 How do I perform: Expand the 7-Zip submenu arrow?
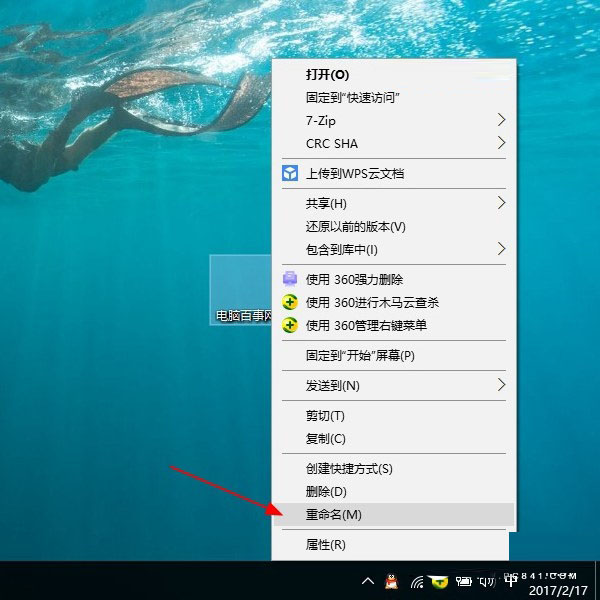point(501,120)
